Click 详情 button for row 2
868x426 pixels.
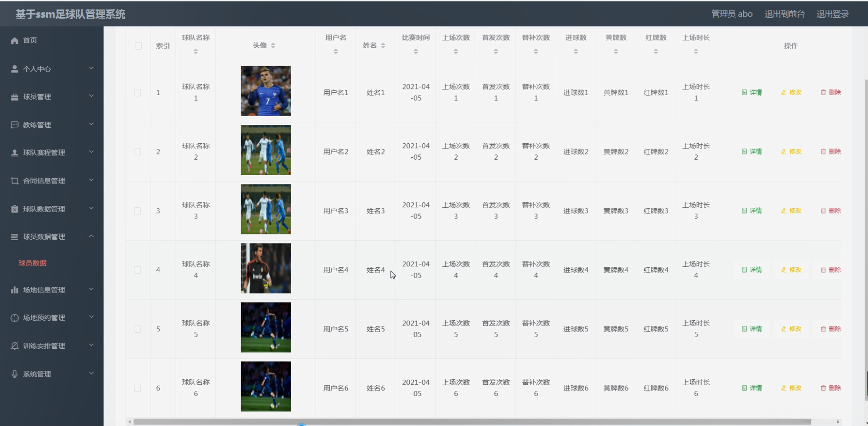pyautogui.click(x=752, y=152)
